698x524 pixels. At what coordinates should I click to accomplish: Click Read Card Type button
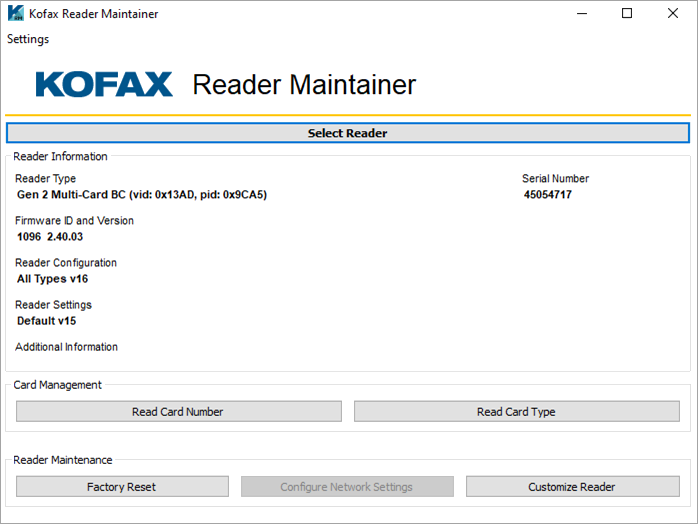pos(516,411)
